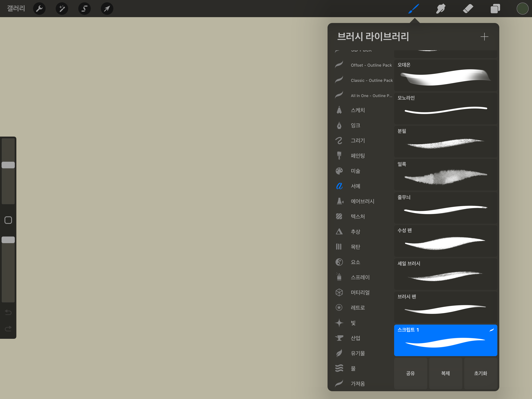Image resolution: width=532 pixels, height=399 pixels.
Task: Click the brush size slider handle
Action: [8, 165]
